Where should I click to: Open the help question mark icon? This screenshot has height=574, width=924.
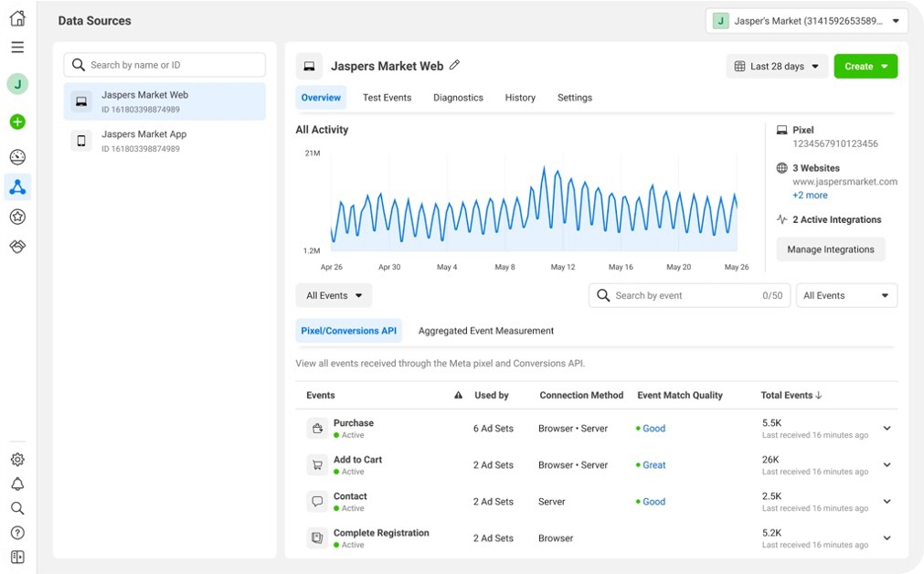coord(17,533)
